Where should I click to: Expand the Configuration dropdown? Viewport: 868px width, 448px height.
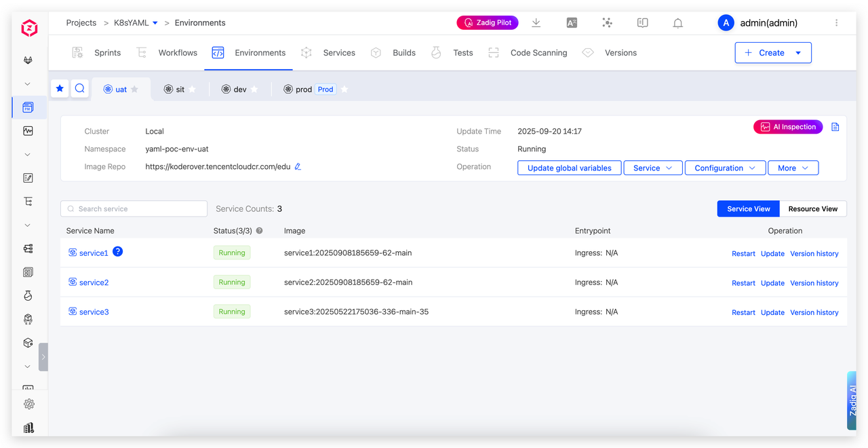tap(725, 168)
